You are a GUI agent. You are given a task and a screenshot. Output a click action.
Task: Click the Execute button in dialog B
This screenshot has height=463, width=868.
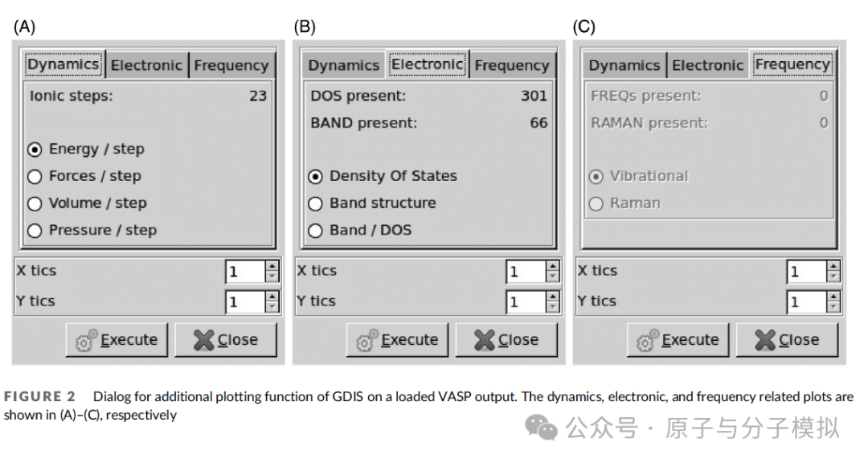[398, 340]
